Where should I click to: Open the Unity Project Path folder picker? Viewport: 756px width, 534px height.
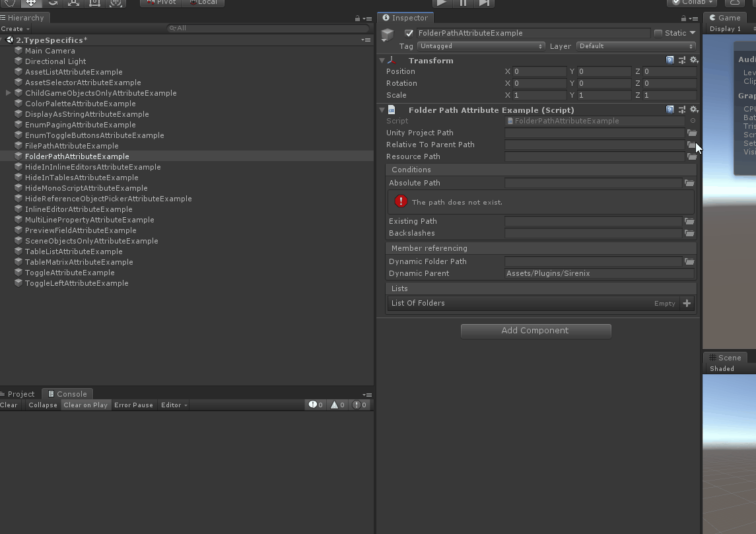[x=691, y=133]
